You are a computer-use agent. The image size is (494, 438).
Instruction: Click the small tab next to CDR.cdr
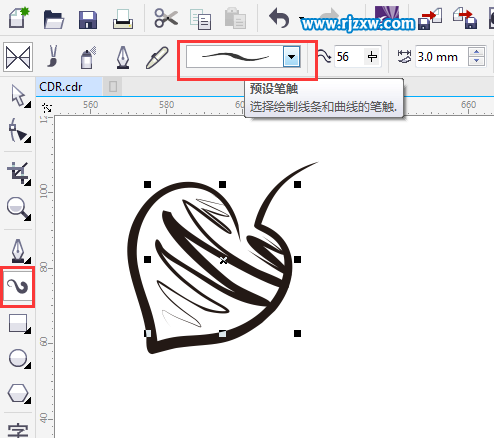(x=113, y=87)
